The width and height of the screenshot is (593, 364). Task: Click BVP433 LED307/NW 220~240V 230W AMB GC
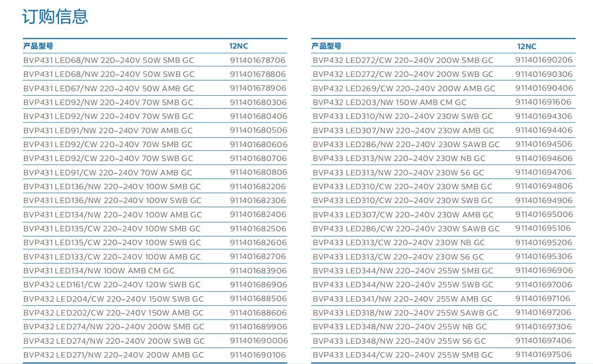(x=403, y=130)
